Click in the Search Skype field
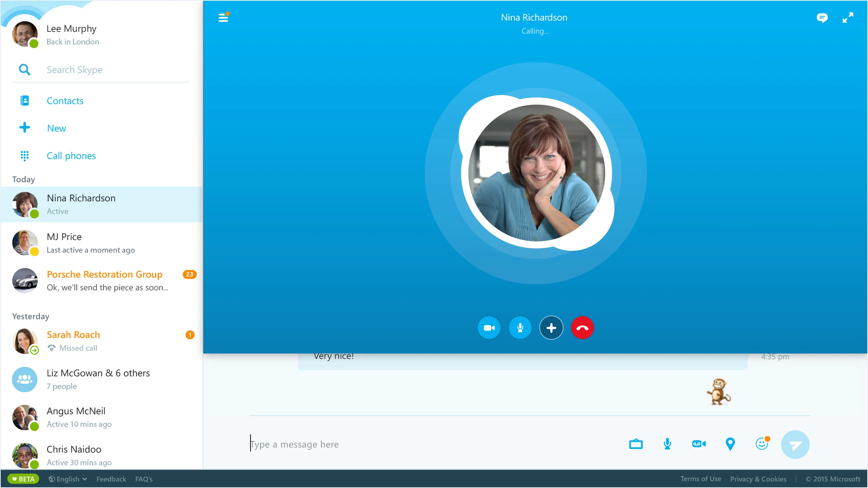The height and width of the screenshot is (488, 868). pos(109,70)
